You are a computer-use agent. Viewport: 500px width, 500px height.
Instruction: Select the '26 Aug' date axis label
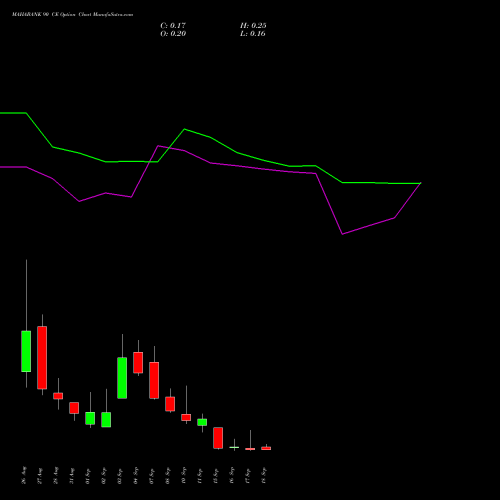24,476
